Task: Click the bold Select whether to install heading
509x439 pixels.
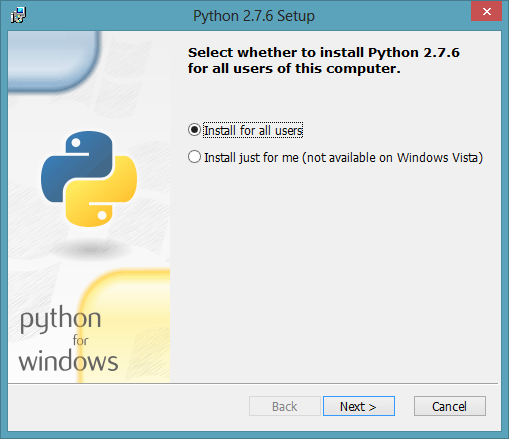Action: coord(324,60)
